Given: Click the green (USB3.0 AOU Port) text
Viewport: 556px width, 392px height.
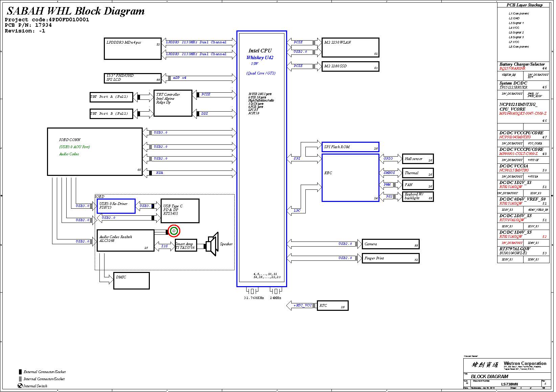Looking at the screenshot, I should coord(74,147).
